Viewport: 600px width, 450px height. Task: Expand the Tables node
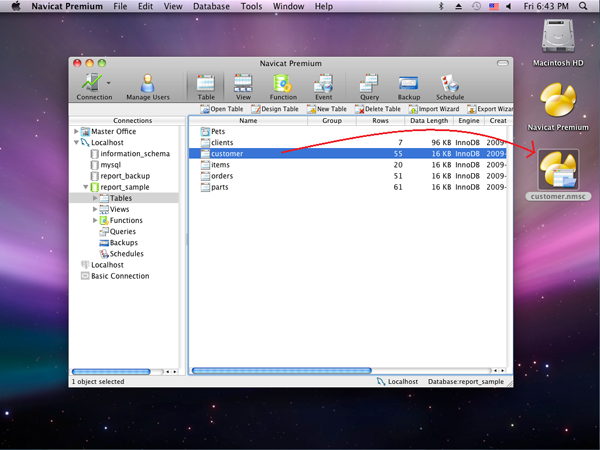click(95, 198)
